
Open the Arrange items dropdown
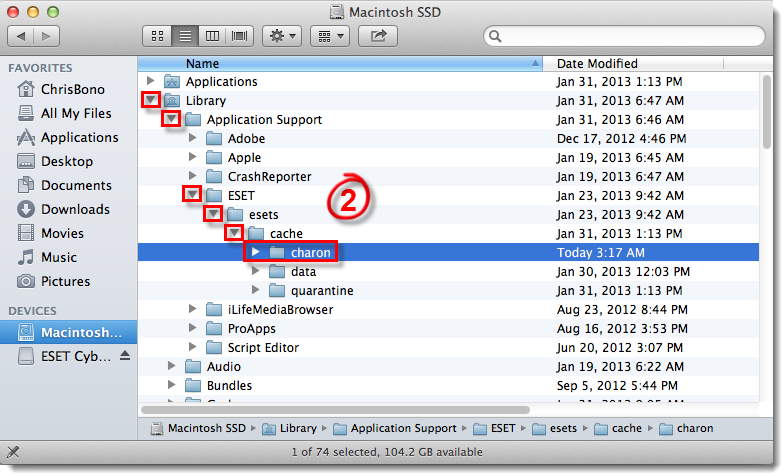point(329,36)
